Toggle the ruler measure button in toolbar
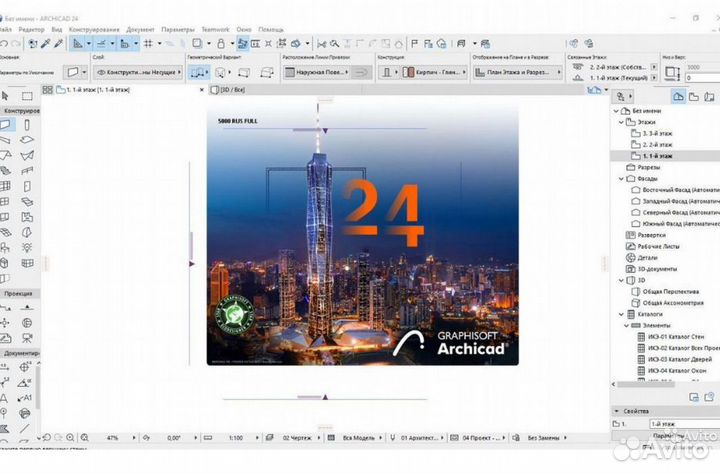 [x=125, y=44]
